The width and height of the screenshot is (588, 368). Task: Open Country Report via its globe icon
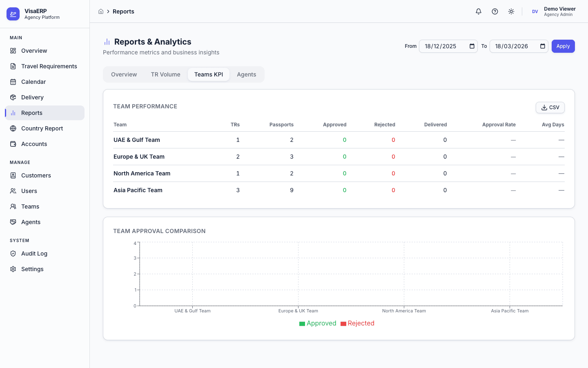click(x=13, y=128)
